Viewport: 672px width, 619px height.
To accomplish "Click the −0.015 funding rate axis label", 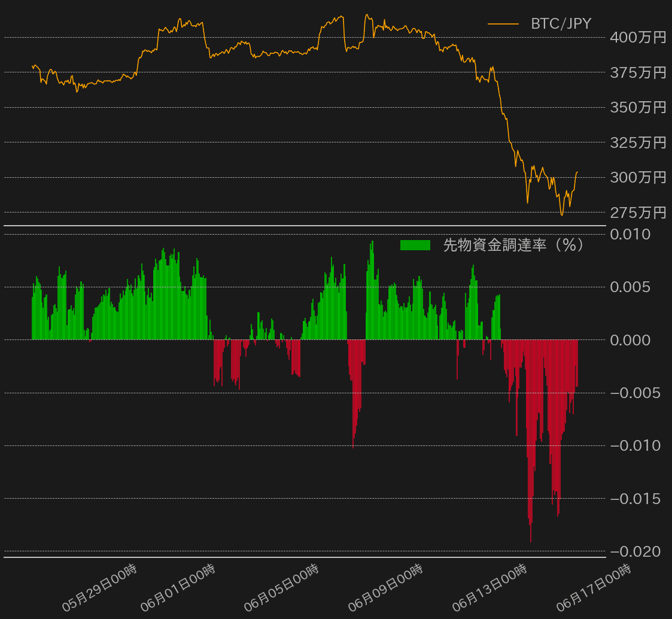I will tap(635, 499).
